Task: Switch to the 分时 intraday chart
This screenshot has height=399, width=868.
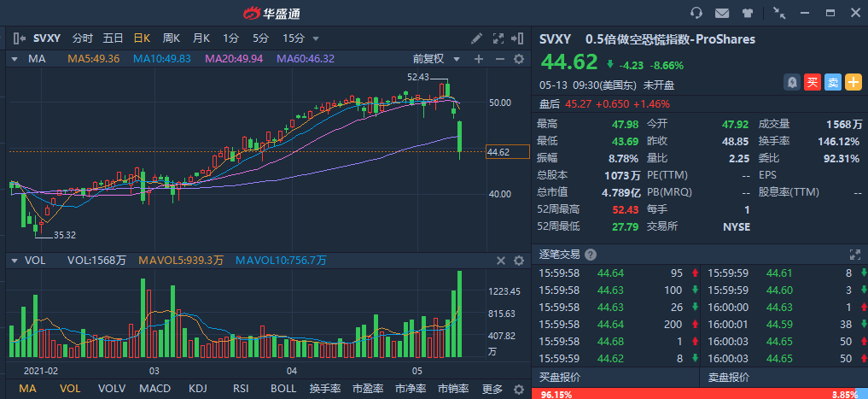Action: tap(83, 38)
